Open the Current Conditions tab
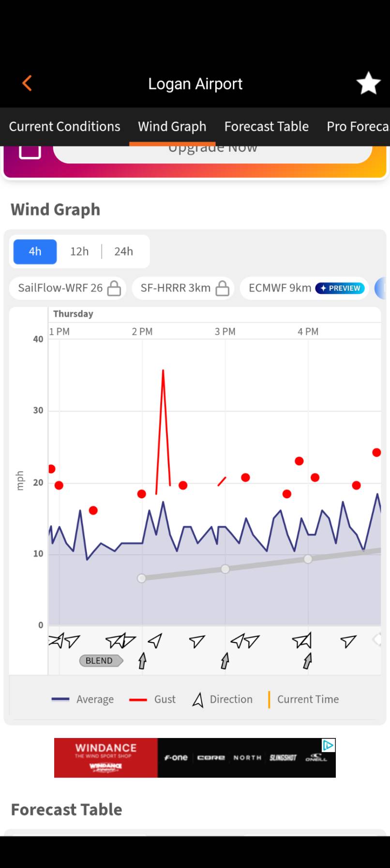 point(64,127)
